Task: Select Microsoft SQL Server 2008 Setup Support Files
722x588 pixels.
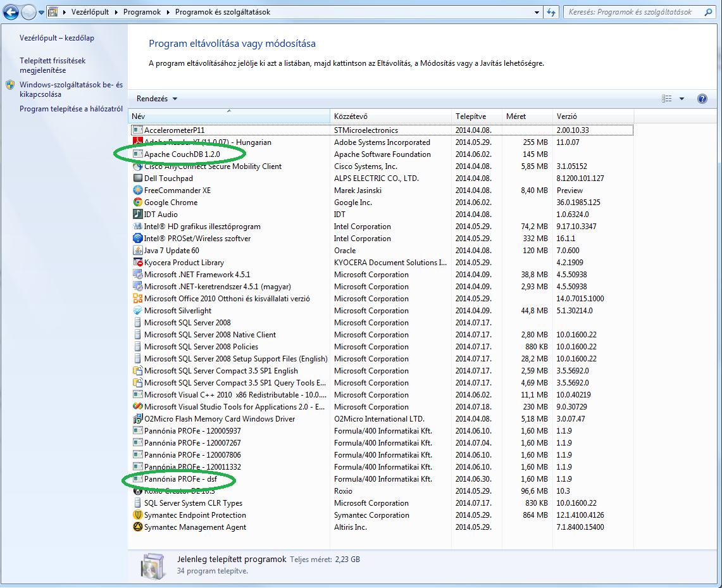Action: pyautogui.click(x=382, y=358)
